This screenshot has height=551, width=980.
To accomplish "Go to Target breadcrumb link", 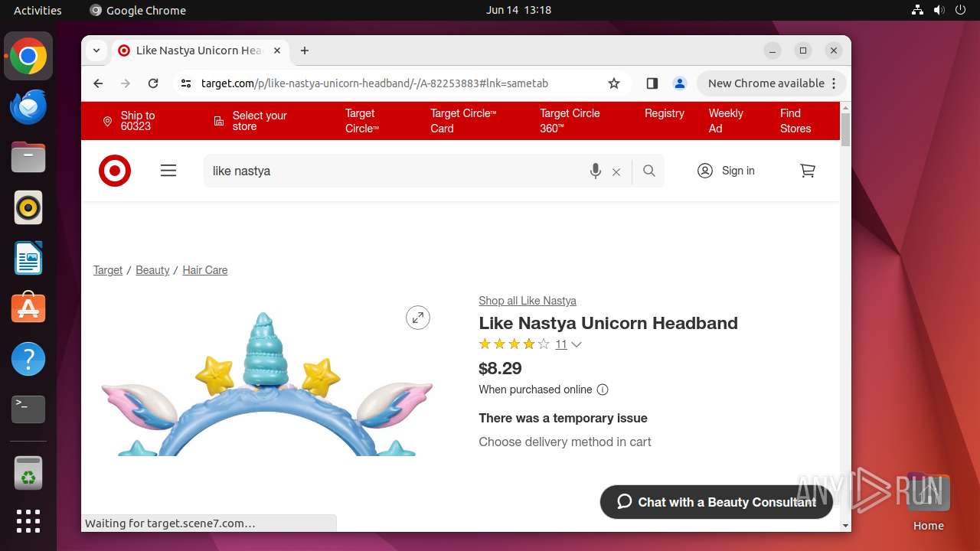I will click(x=108, y=270).
